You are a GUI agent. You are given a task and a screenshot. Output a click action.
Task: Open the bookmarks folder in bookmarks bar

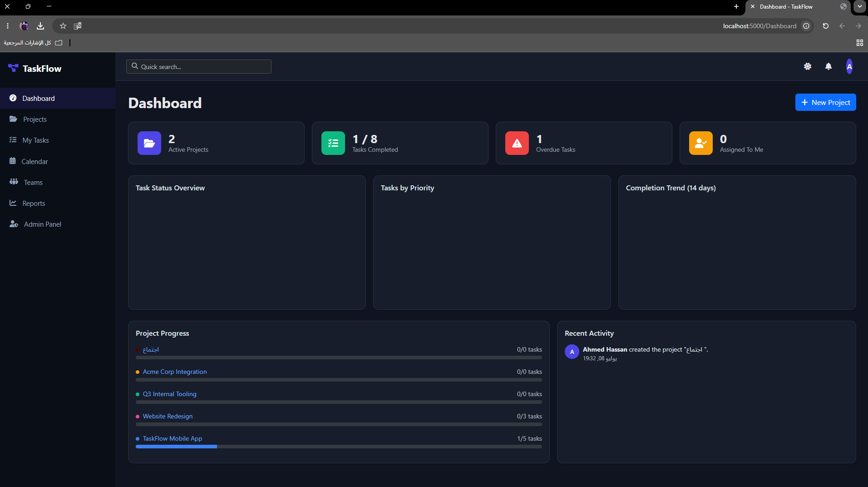(33, 43)
